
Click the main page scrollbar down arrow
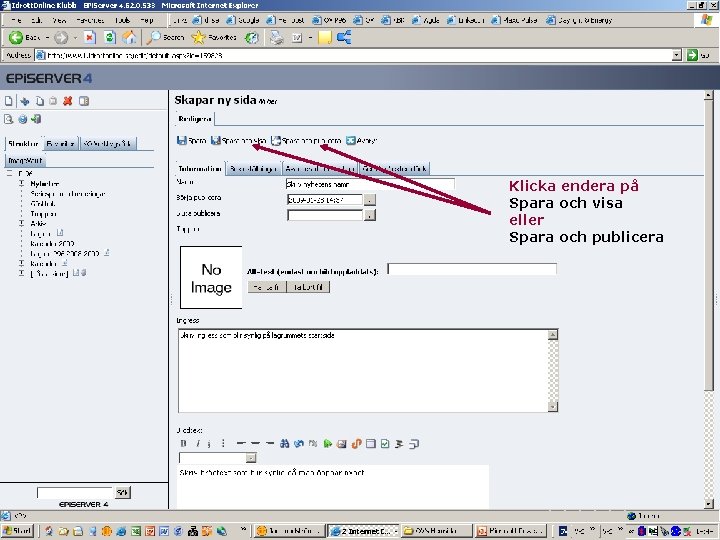tap(709, 504)
